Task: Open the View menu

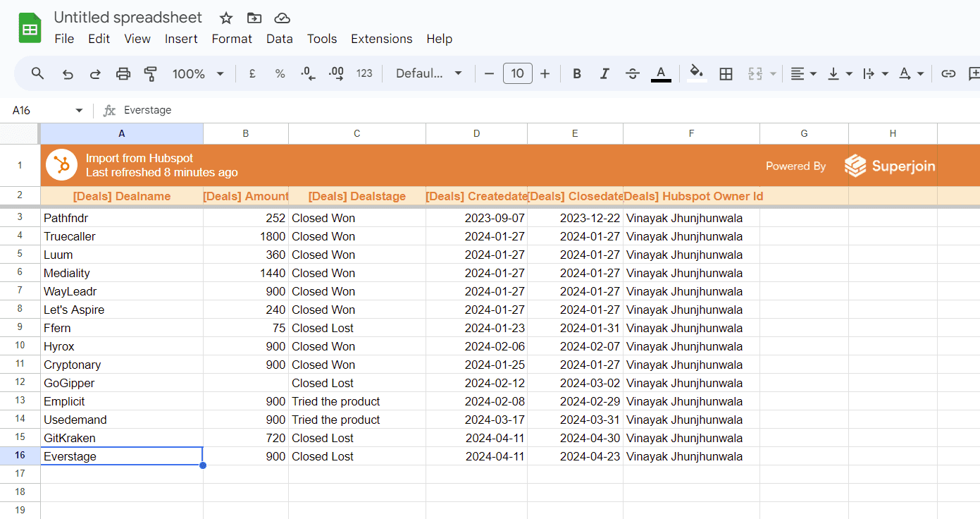Action: tap(137, 39)
